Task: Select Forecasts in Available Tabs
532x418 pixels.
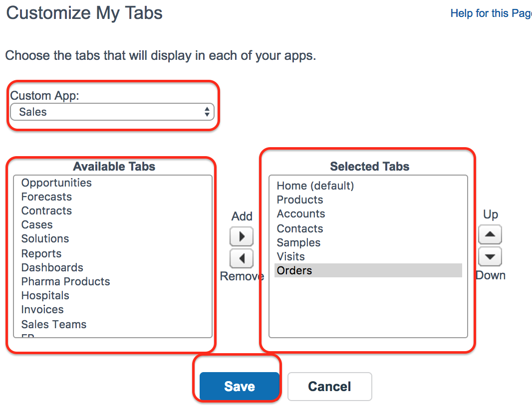Action: point(46,197)
